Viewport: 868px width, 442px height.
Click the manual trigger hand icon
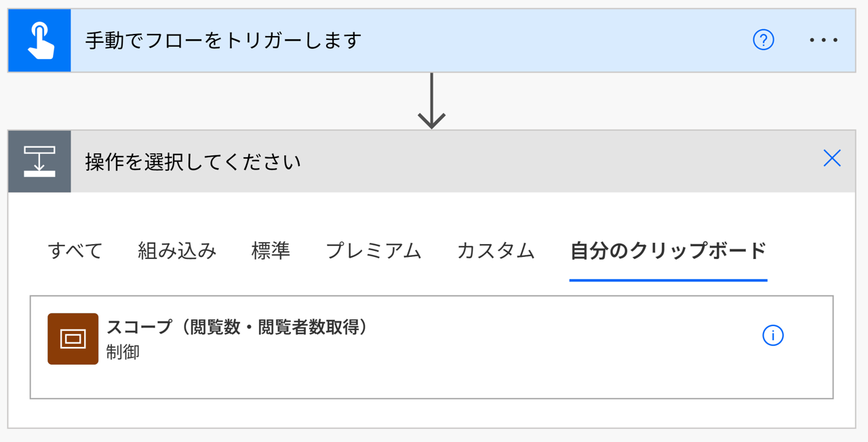tap(39, 41)
